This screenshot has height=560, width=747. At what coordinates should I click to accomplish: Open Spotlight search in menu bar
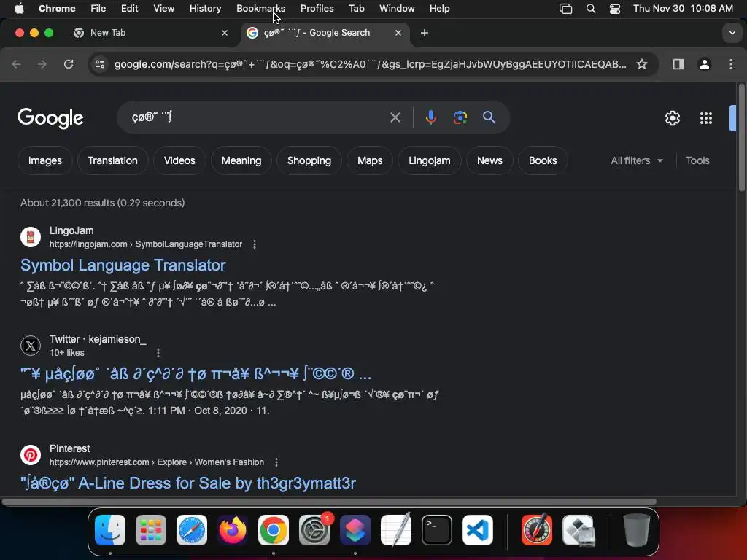click(x=591, y=9)
